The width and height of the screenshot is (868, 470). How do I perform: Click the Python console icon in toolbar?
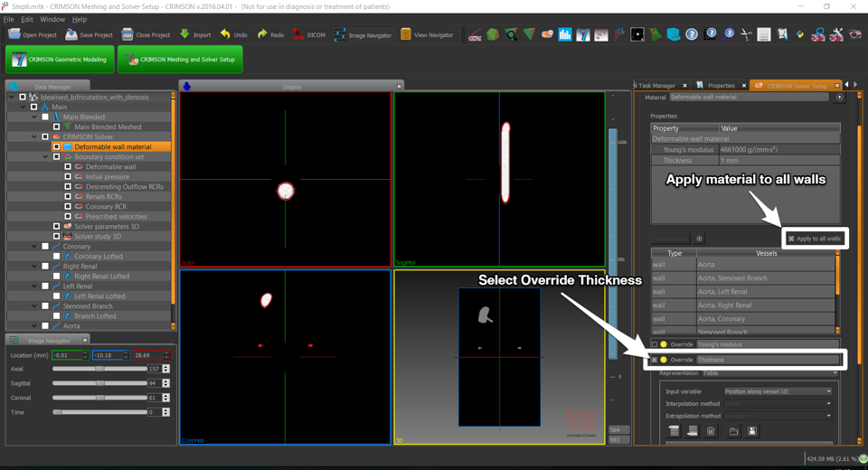pos(800,34)
